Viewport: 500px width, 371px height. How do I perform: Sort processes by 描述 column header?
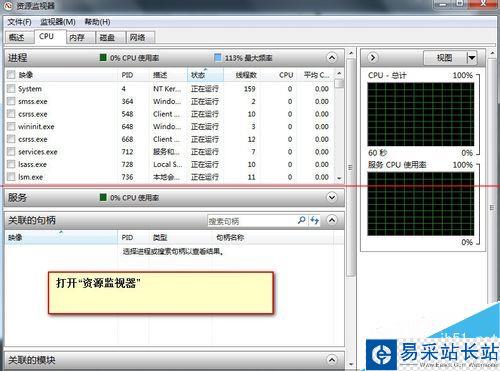pyautogui.click(x=168, y=75)
